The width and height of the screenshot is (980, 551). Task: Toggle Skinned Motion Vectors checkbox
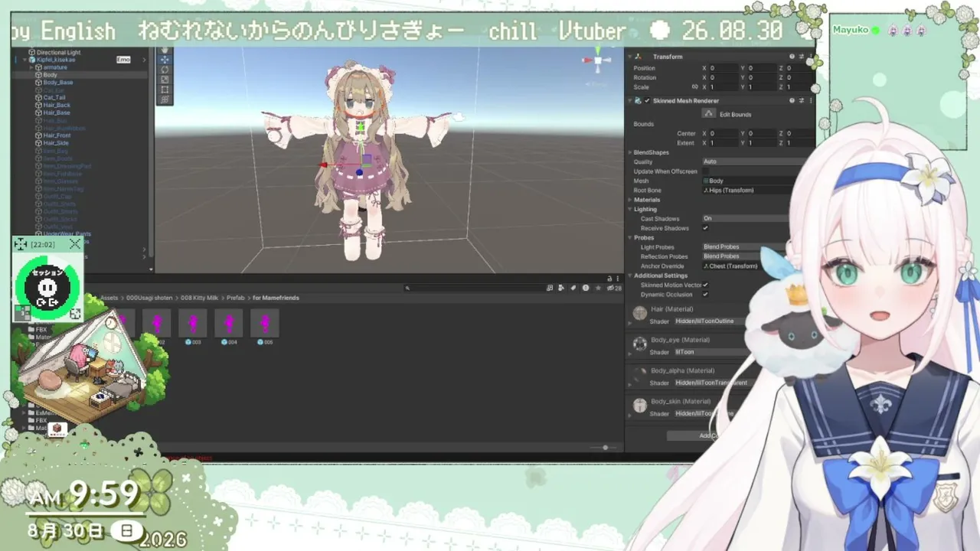click(706, 285)
